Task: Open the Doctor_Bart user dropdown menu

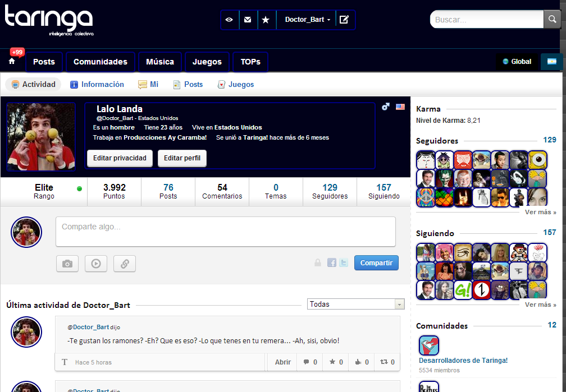Action: (x=308, y=20)
